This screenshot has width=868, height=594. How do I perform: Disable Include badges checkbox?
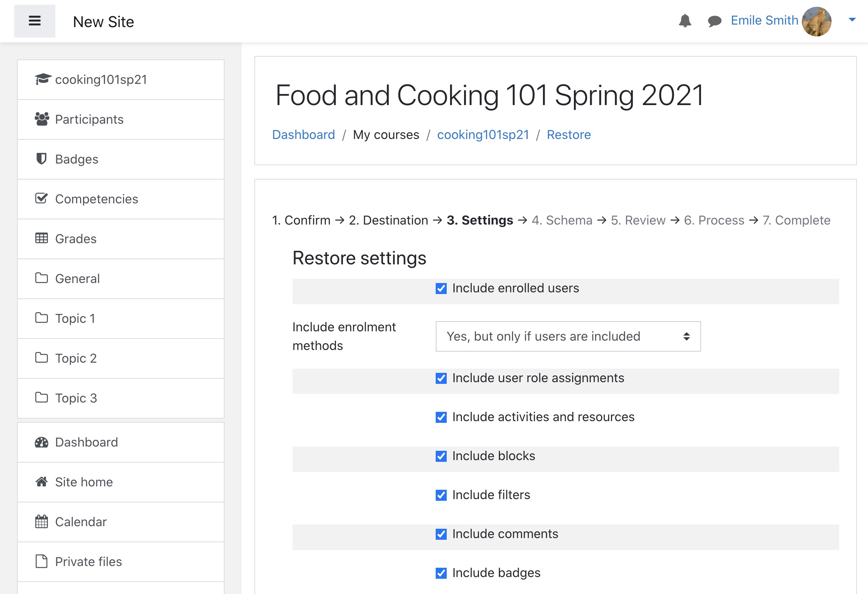(x=441, y=573)
